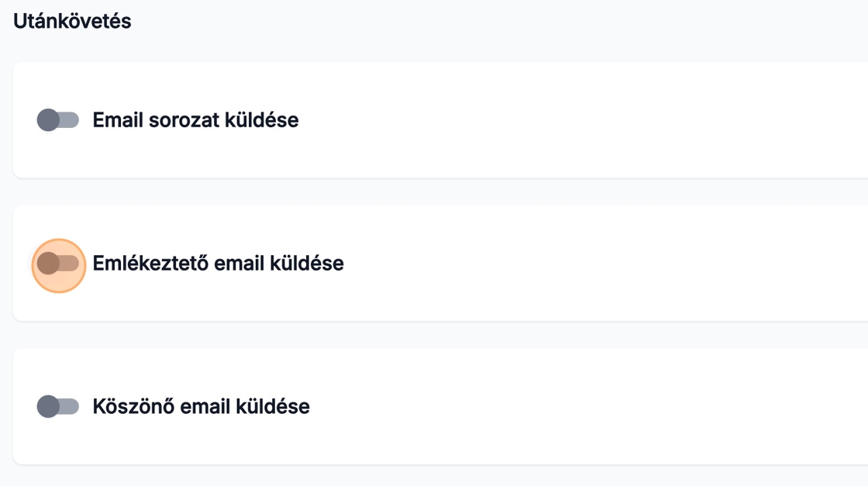
Task: Toggle the Köszönő email küldése switch
Action: 58,406
